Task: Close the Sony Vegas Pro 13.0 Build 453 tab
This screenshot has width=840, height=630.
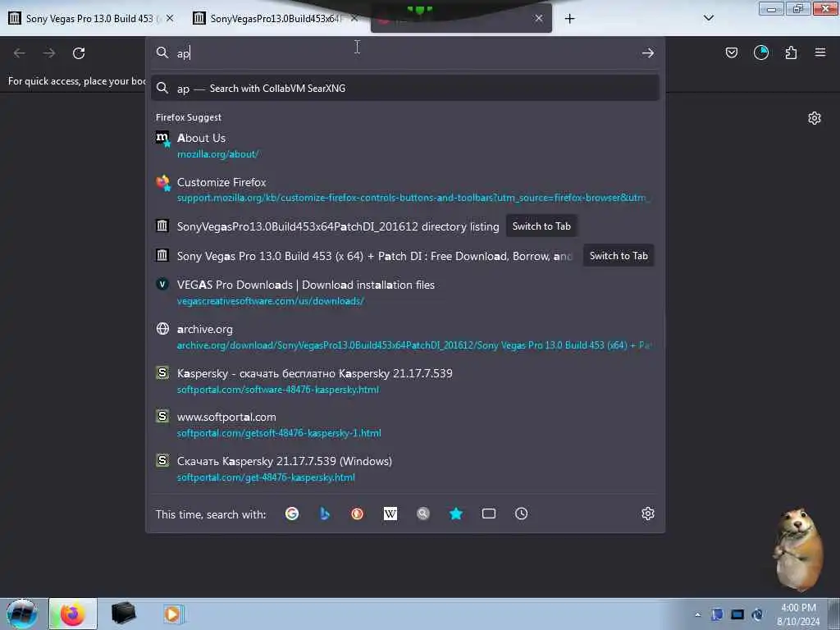Action: coord(170,18)
